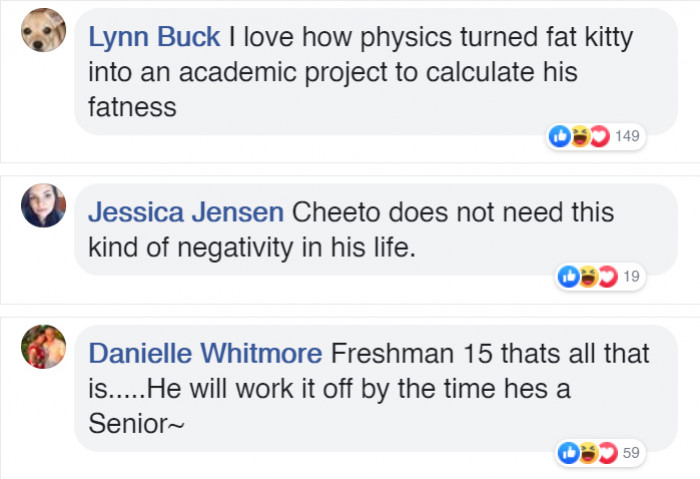Viewport: 700px width, 479px height.
Task: Click the like icon on Jessica Jensen's comment
Action: click(x=568, y=277)
